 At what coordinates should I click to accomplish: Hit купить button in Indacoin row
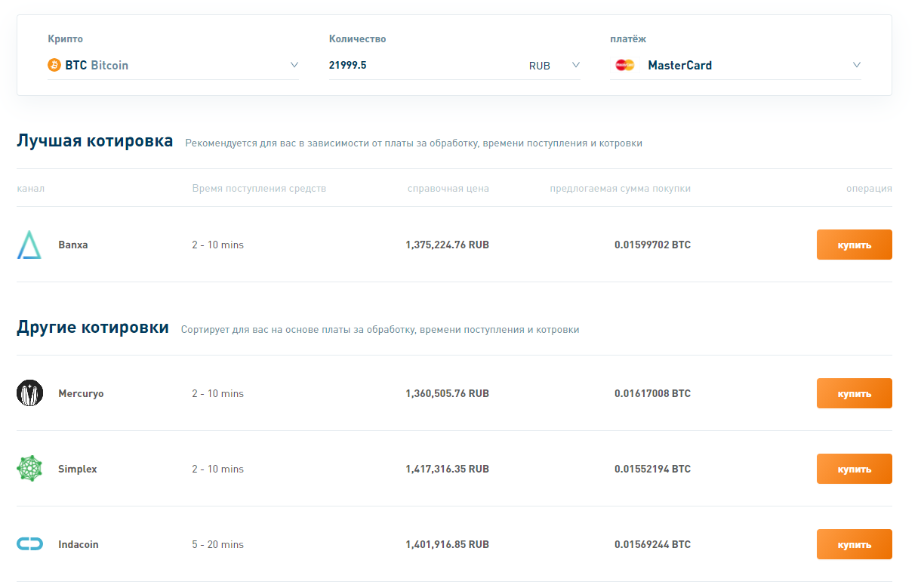tap(854, 544)
